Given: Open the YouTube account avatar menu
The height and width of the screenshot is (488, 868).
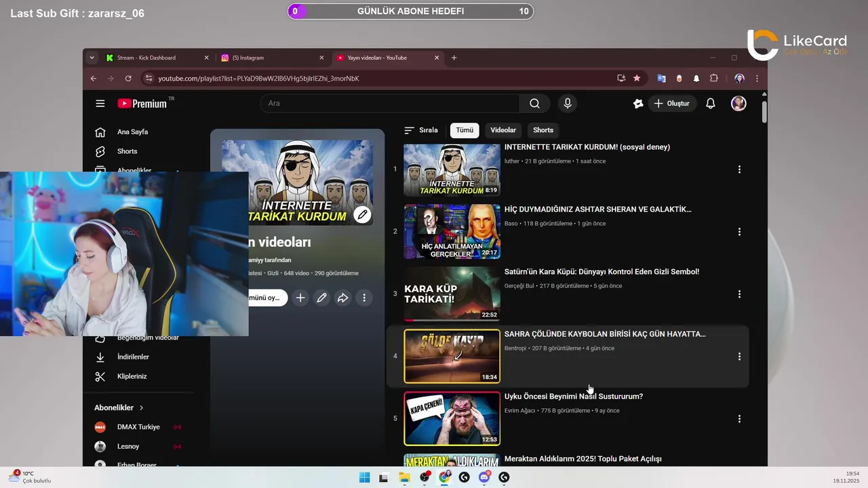Looking at the screenshot, I should coord(738,104).
